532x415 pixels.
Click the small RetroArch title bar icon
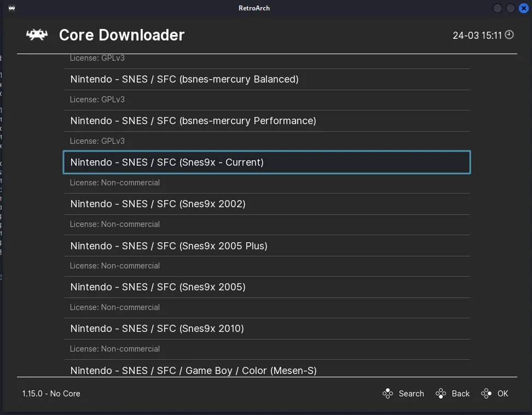12,8
